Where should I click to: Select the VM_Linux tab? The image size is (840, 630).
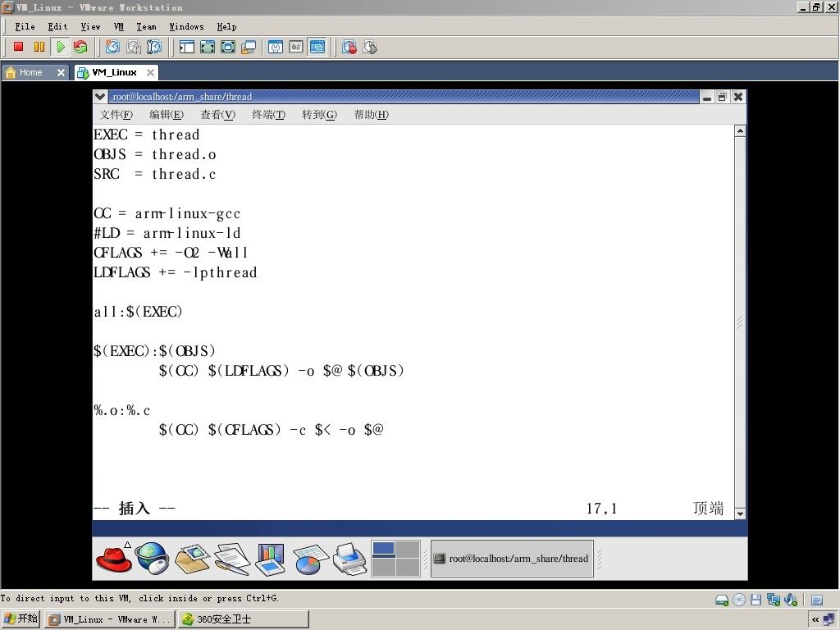114,72
